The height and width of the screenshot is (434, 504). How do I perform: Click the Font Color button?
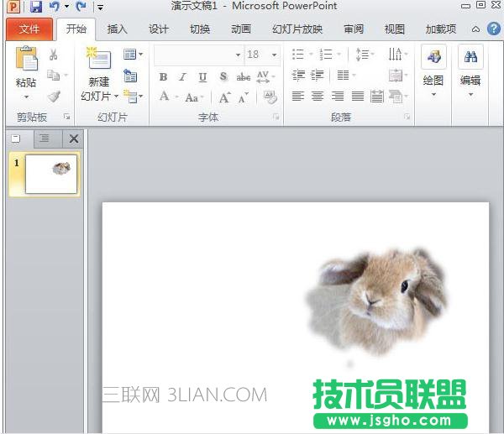pos(165,96)
